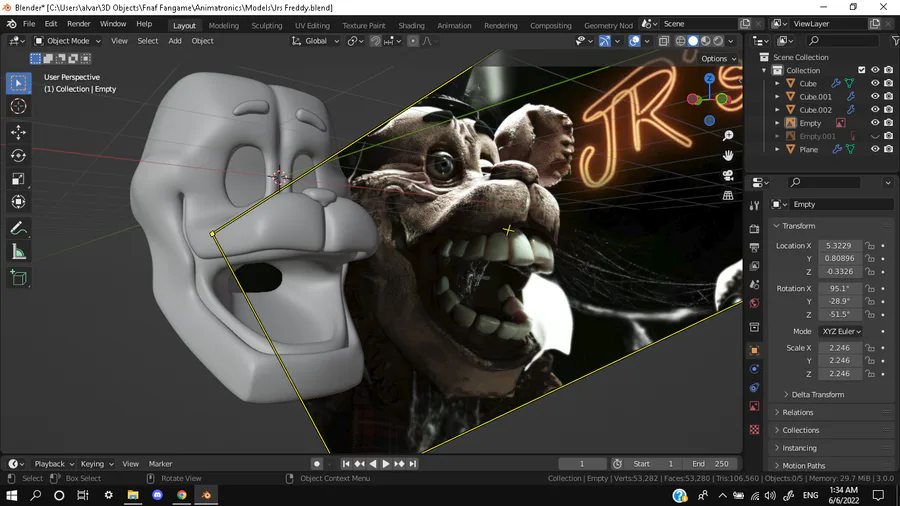Play the animation forward

pyautogui.click(x=386, y=464)
